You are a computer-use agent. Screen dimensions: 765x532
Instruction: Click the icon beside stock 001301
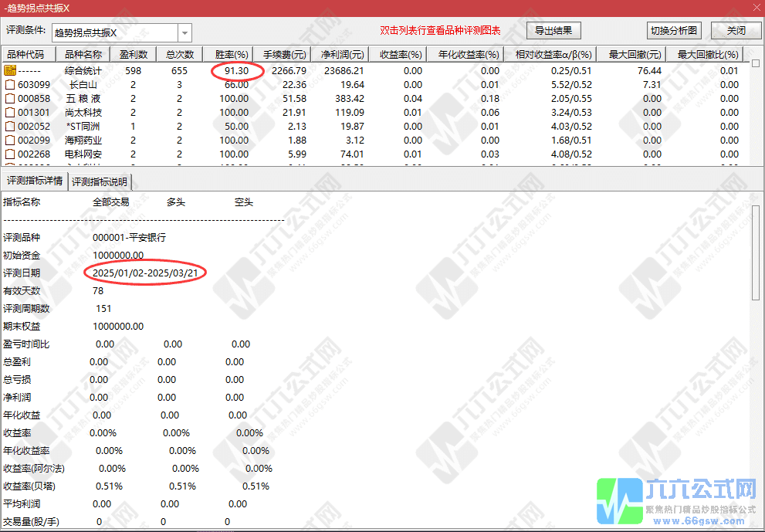pos(10,112)
